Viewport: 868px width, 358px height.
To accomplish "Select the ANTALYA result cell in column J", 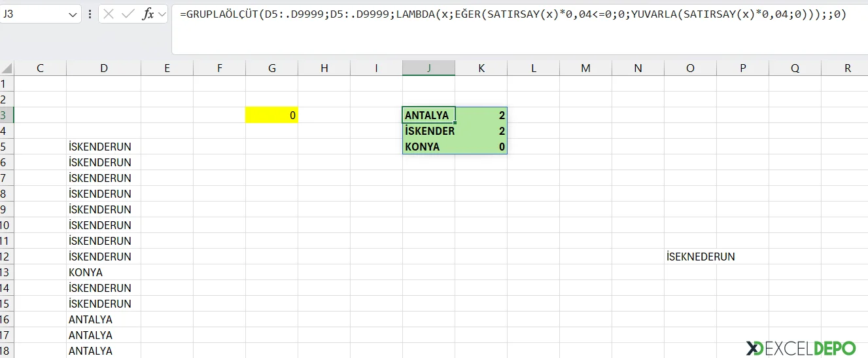I will pyautogui.click(x=428, y=115).
